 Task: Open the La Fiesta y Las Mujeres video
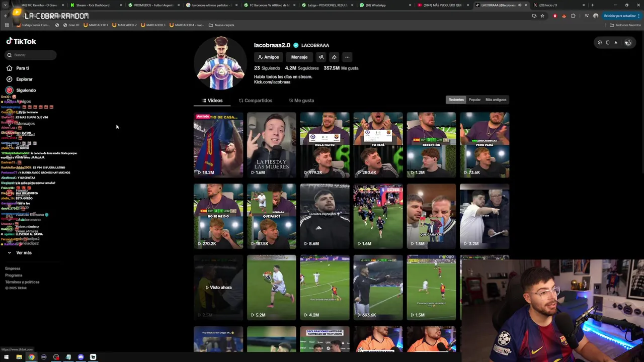click(272, 145)
